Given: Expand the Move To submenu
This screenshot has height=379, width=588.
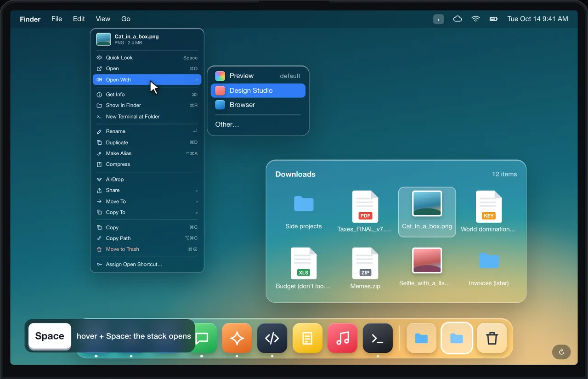Looking at the screenshot, I should click(147, 201).
